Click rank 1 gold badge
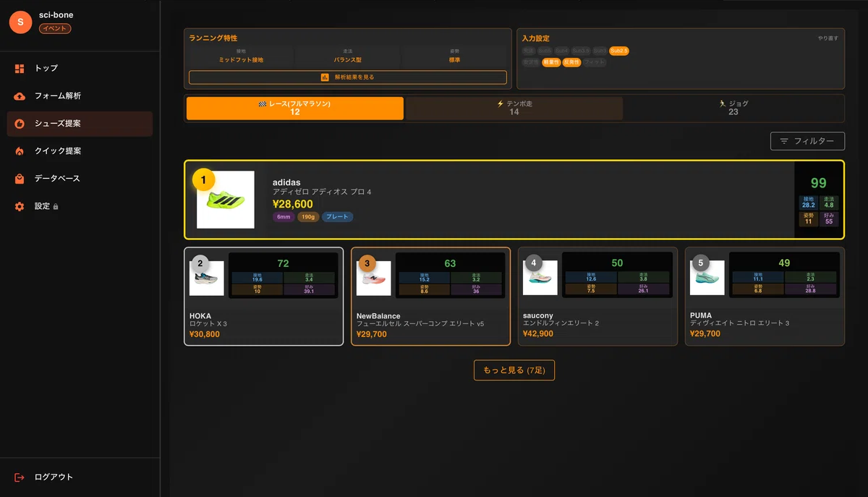This screenshot has height=497, width=868. 203,179
